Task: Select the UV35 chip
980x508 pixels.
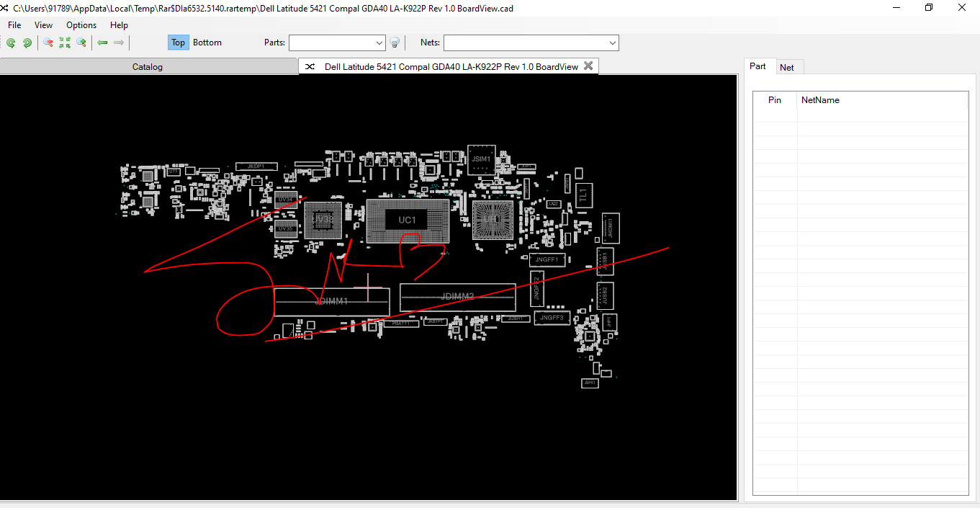Action: click(x=286, y=228)
